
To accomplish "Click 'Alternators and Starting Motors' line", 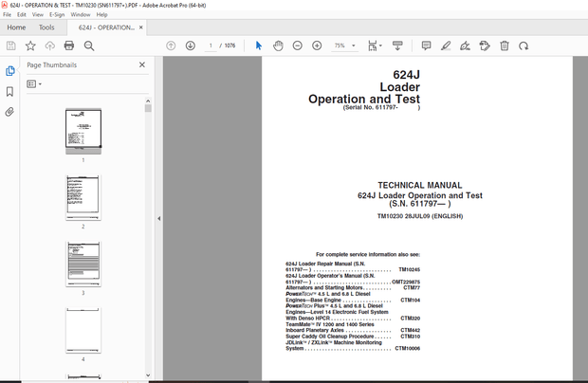I will (324, 288).
